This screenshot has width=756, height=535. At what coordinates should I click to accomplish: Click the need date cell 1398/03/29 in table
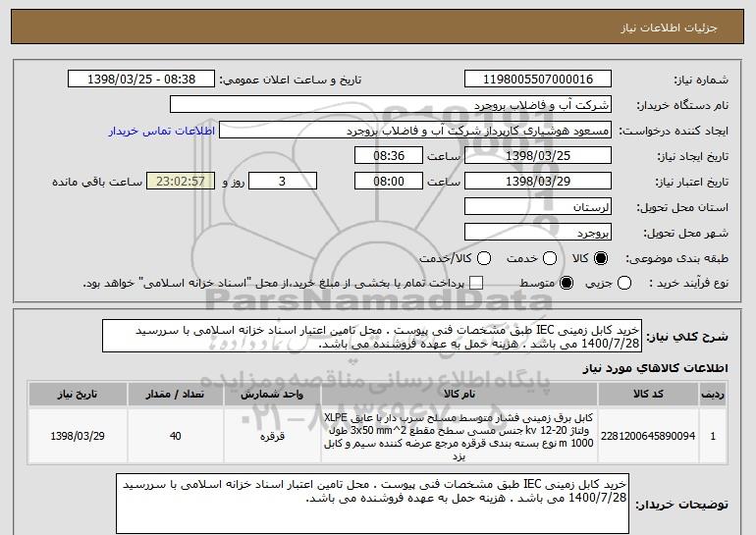[78, 436]
